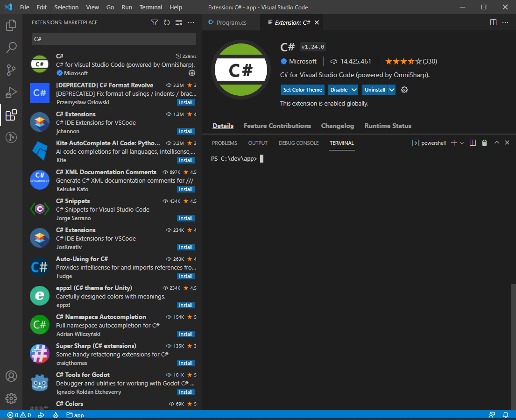The height and width of the screenshot is (420, 516).
Task: Click errors and warnings status bar indicator
Action: 19,415
